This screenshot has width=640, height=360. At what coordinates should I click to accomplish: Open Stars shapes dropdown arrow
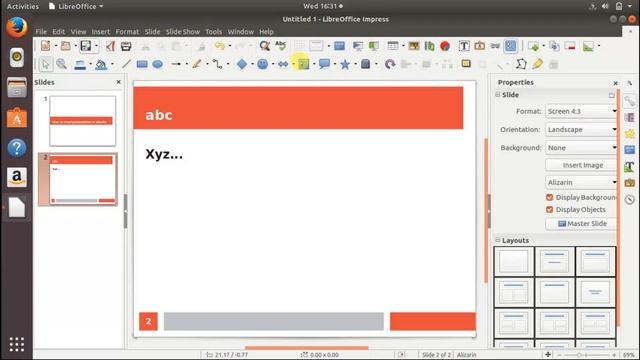(x=355, y=64)
